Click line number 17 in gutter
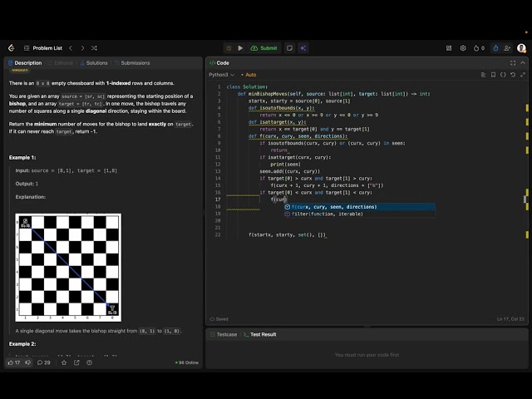The image size is (532, 399). click(218, 199)
